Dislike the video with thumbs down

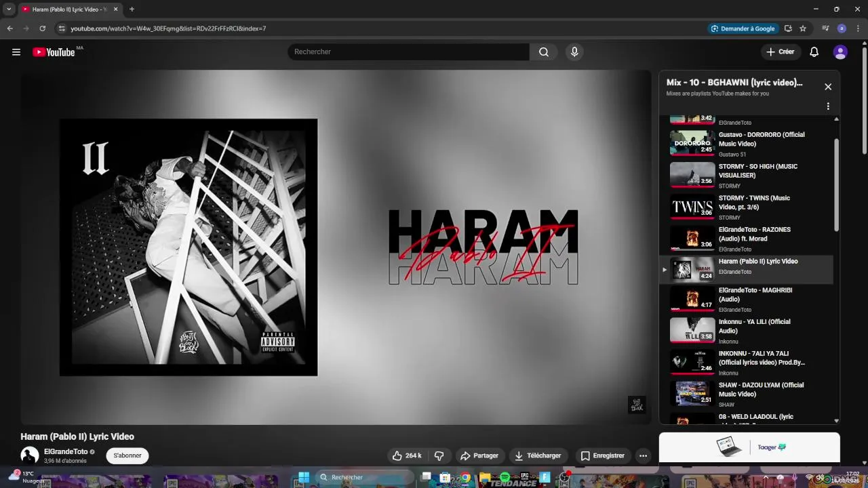[x=439, y=455]
